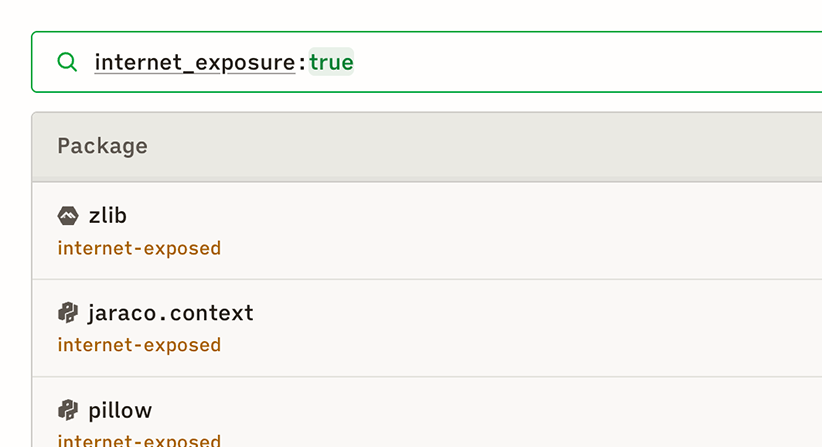This screenshot has width=822, height=447.
Task: Select the zlib table row
Action: pyautogui.click(x=500, y=231)
